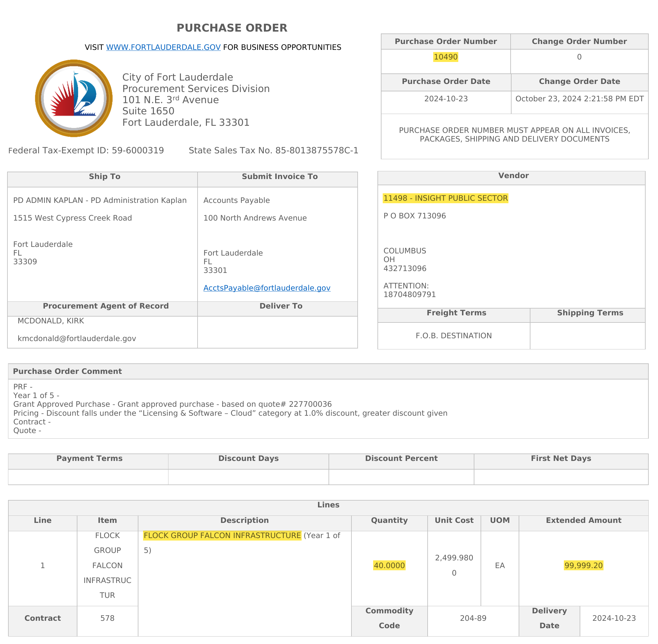Image resolution: width=658 pixels, height=644 pixels.
Task: Click the vendor address P O BOX 713096
Action: 415,216
